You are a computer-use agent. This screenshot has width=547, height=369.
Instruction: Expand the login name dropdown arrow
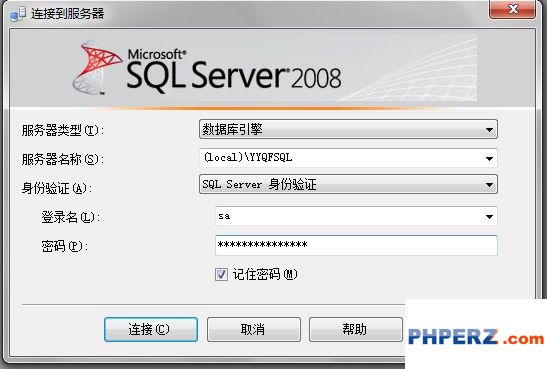[x=489, y=217]
